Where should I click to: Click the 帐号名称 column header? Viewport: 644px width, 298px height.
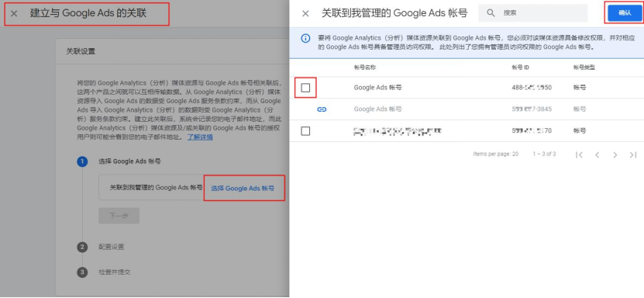(x=365, y=68)
